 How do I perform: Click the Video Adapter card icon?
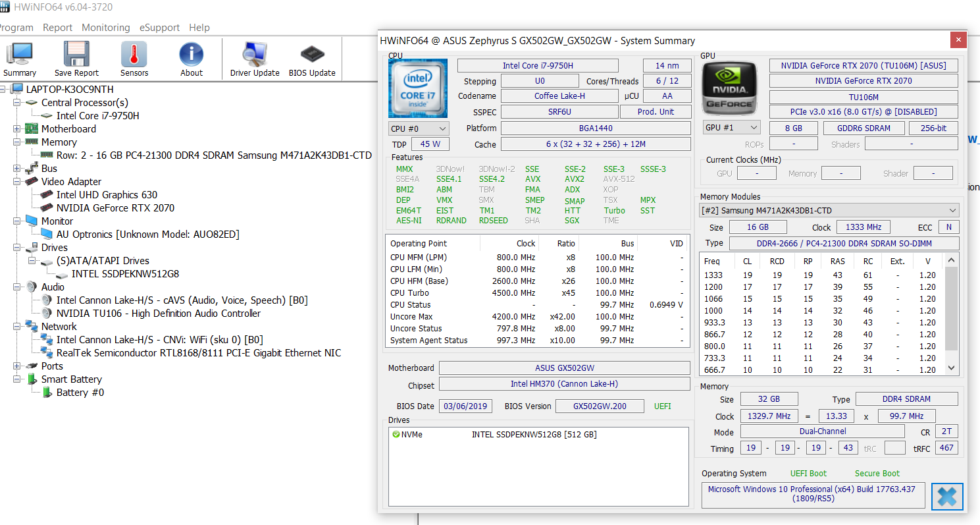(32, 182)
